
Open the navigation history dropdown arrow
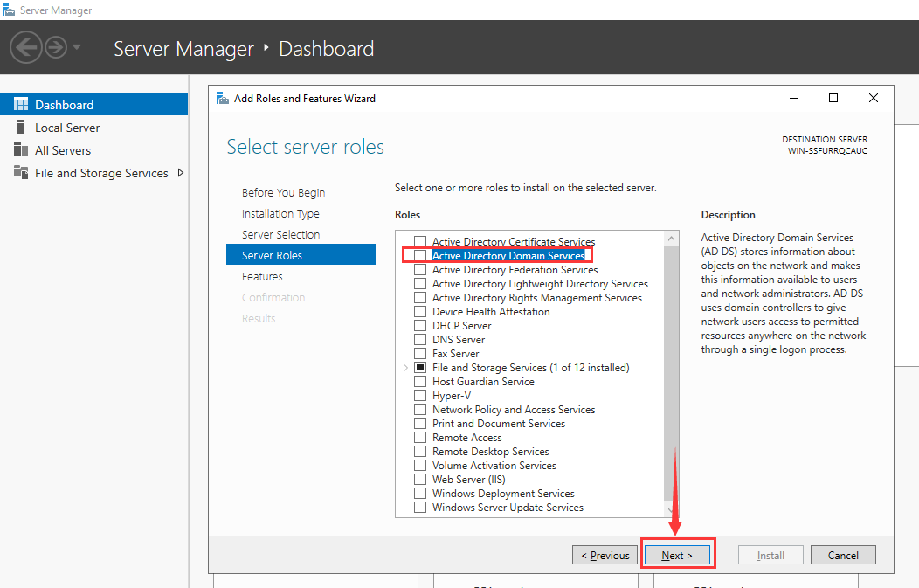tap(77, 47)
